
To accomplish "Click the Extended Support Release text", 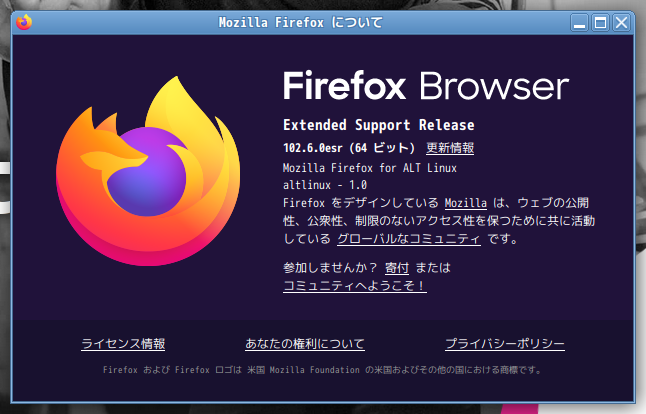I will click(x=379, y=125).
